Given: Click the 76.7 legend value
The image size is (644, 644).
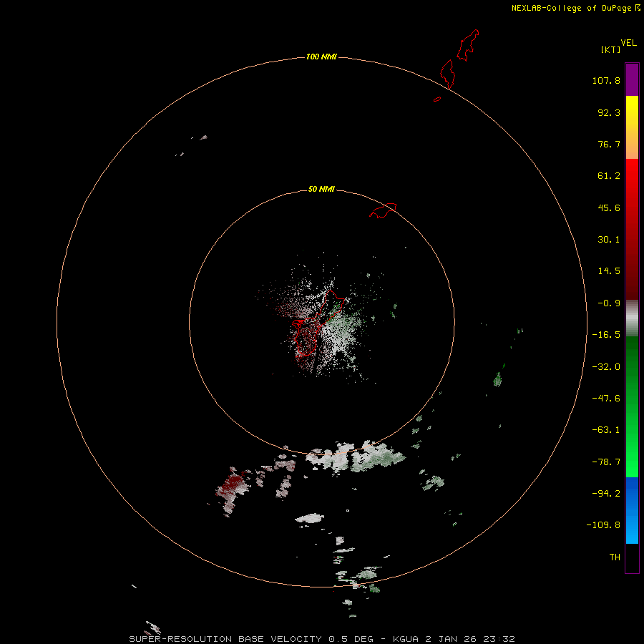Looking at the screenshot, I should 609,144.
